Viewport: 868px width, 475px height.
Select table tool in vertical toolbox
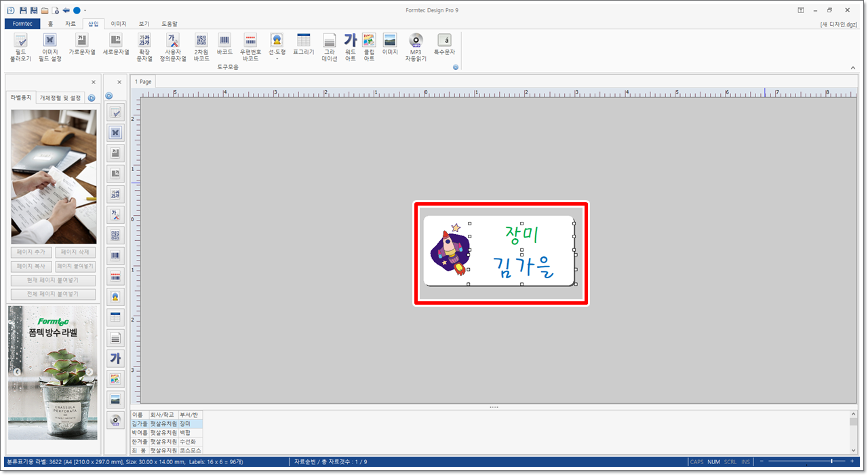(x=115, y=317)
